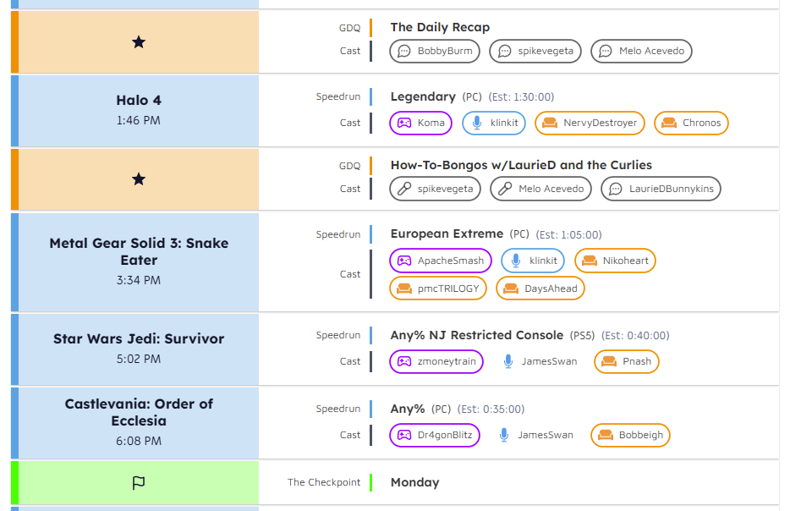Click the Metal Gear Solid 3: Snake Eater title
The width and height of the screenshot is (812, 511).
(x=139, y=251)
